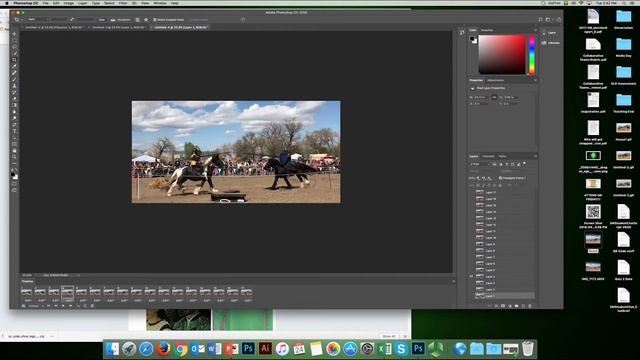The width and height of the screenshot is (640, 360).
Task: Select Layer 9 in the Layers panel
Action: (506, 244)
